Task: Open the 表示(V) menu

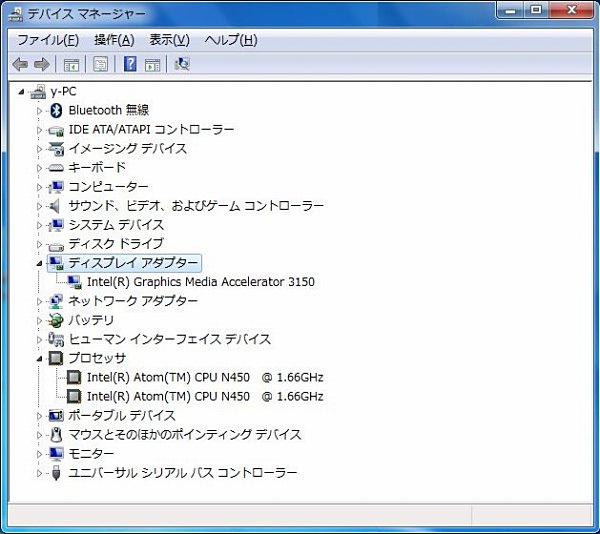Action: coord(169,40)
